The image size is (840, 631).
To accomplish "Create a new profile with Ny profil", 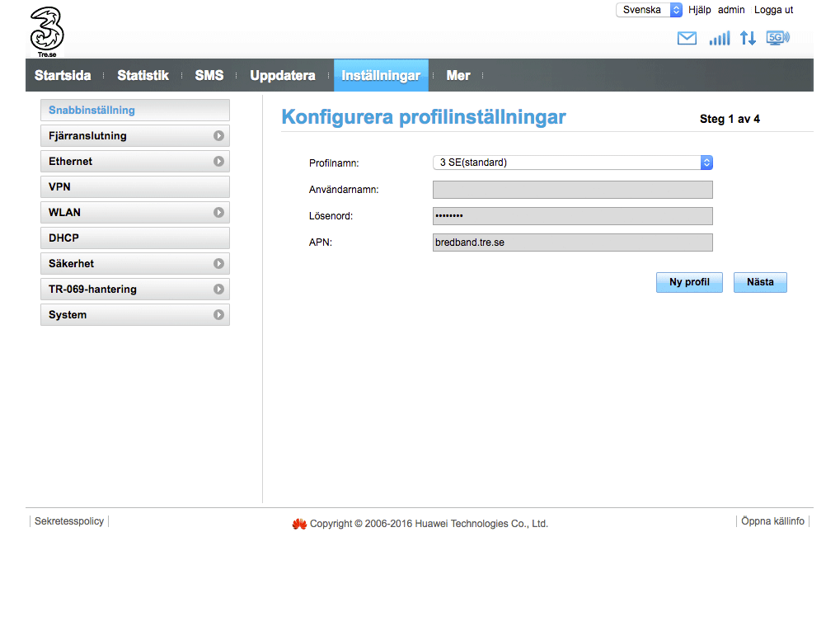I will 689,282.
